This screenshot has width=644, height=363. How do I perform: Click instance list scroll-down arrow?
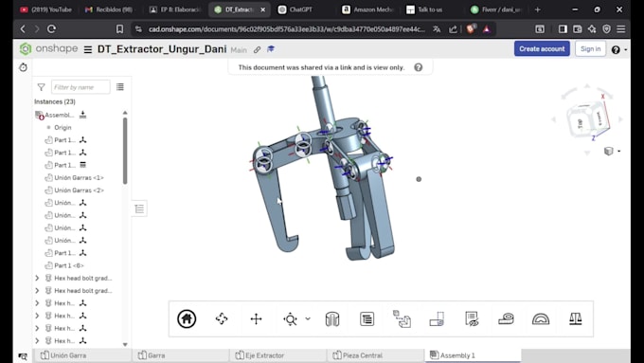(x=125, y=344)
